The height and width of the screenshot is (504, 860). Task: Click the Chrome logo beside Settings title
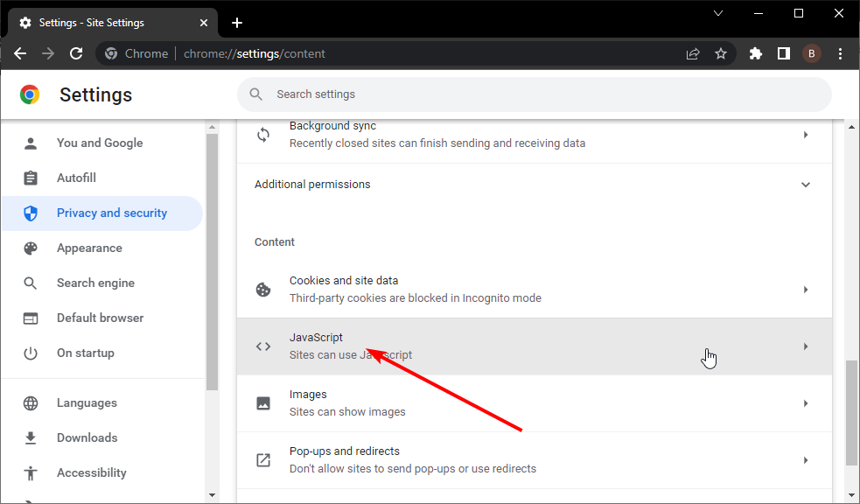(x=30, y=94)
